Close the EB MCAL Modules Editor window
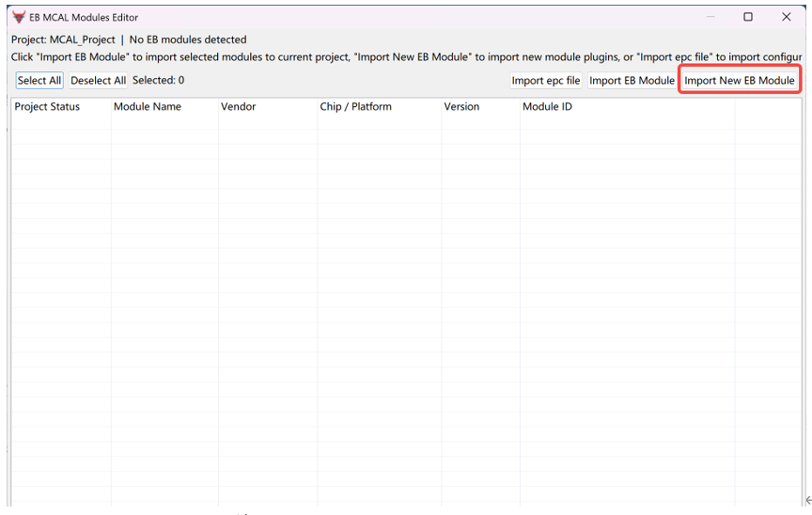This screenshot has width=812, height=515. point(786,17)
